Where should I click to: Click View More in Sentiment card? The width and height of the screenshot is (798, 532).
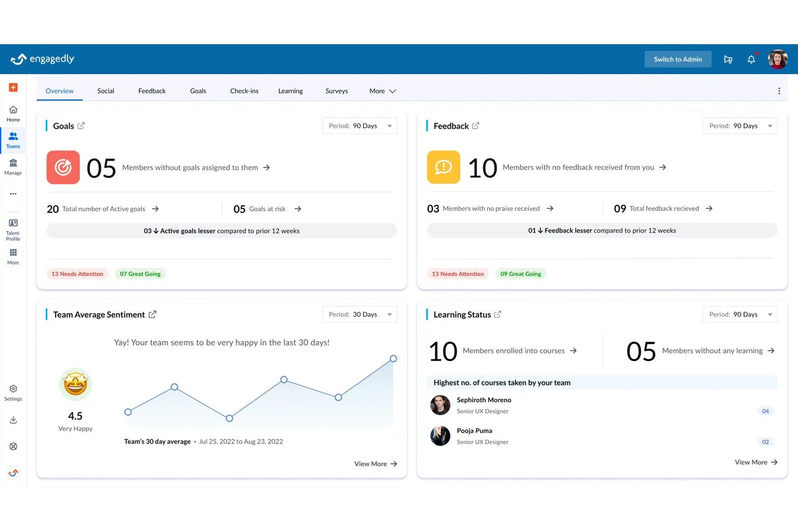point(375,464)
